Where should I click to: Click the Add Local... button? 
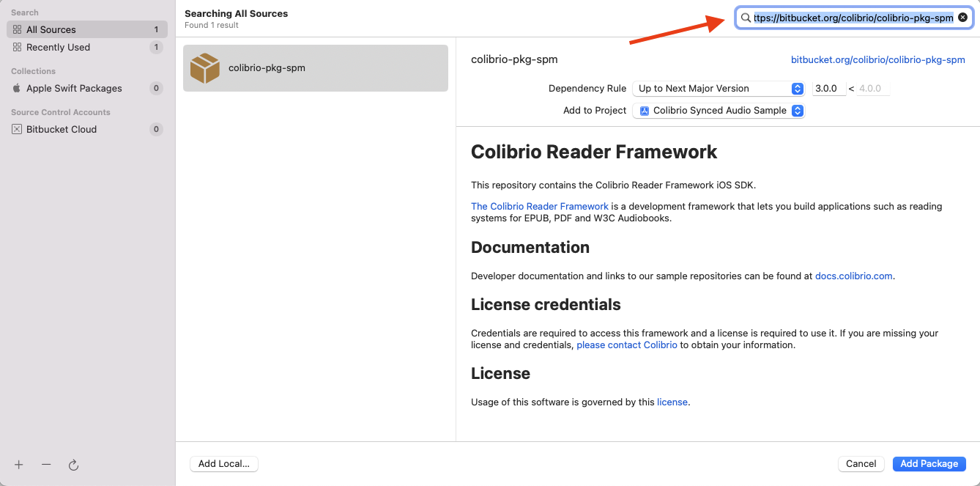coord(224,463)
